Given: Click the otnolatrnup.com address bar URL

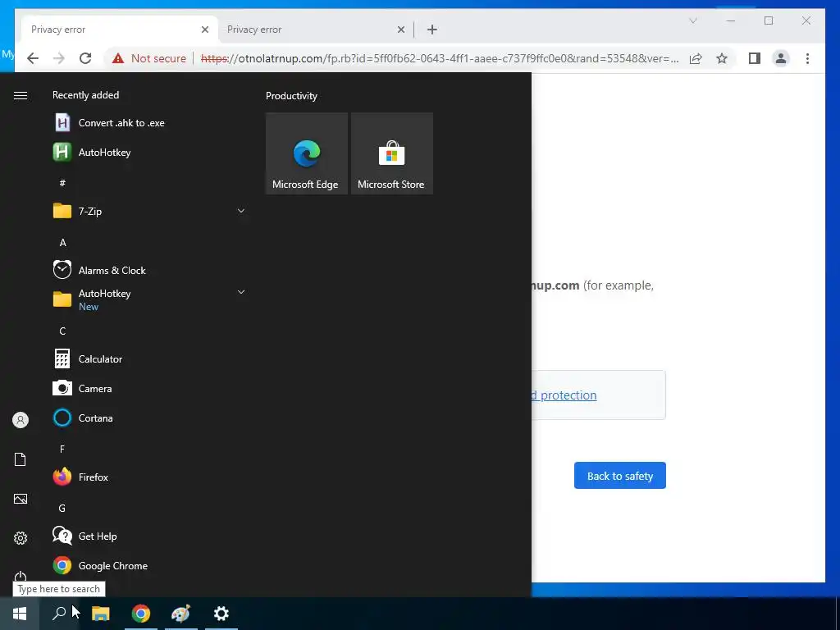Looking at the screenshot, I should (x=440, y=58).
